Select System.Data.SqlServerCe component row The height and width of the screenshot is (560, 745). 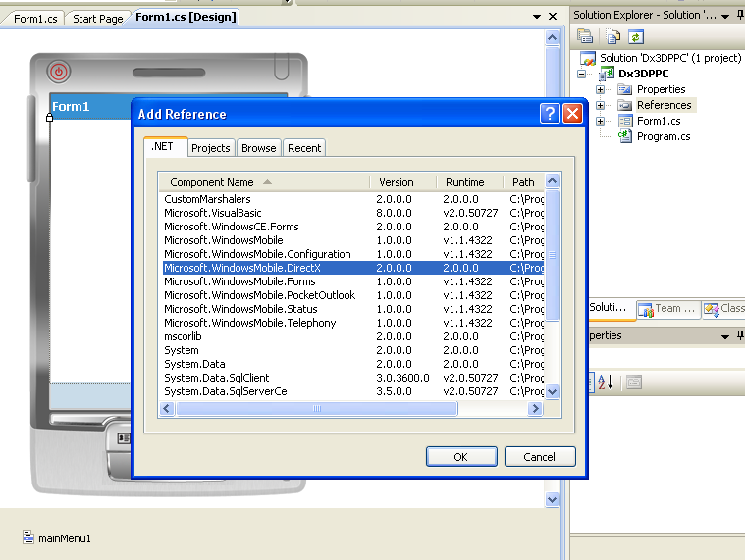pyautogui.click(x=353, y=391)
